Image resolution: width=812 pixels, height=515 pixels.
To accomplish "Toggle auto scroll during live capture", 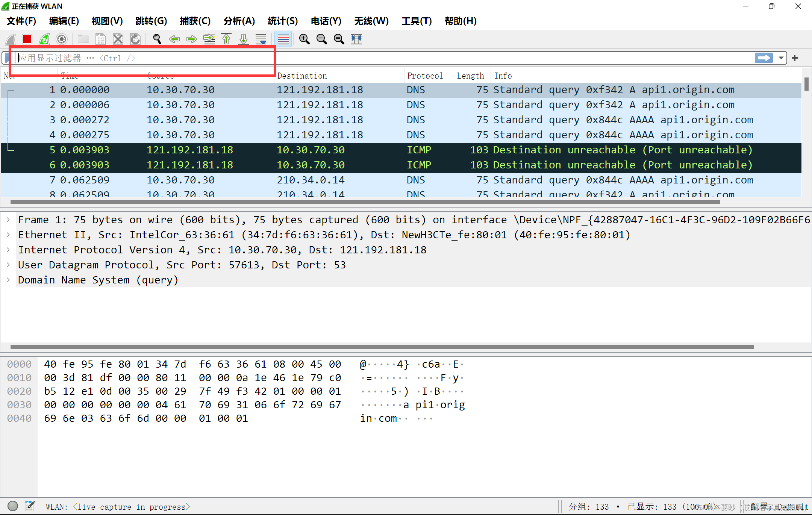I will tap(261, 39).
